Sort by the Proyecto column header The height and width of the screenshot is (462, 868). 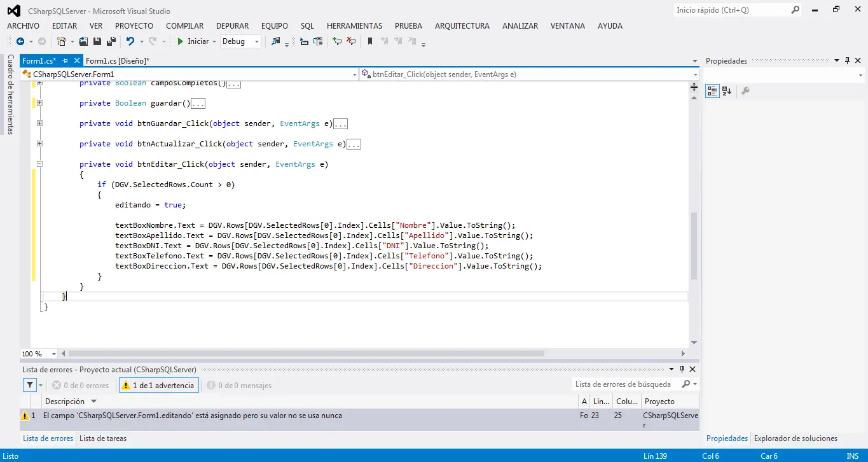pos(670,402)
